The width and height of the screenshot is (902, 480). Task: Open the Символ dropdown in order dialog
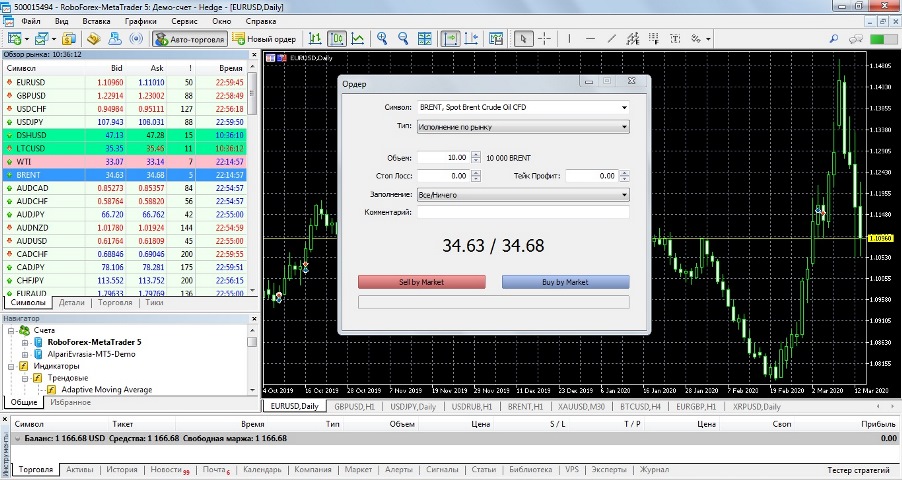[x=523, y=107]
